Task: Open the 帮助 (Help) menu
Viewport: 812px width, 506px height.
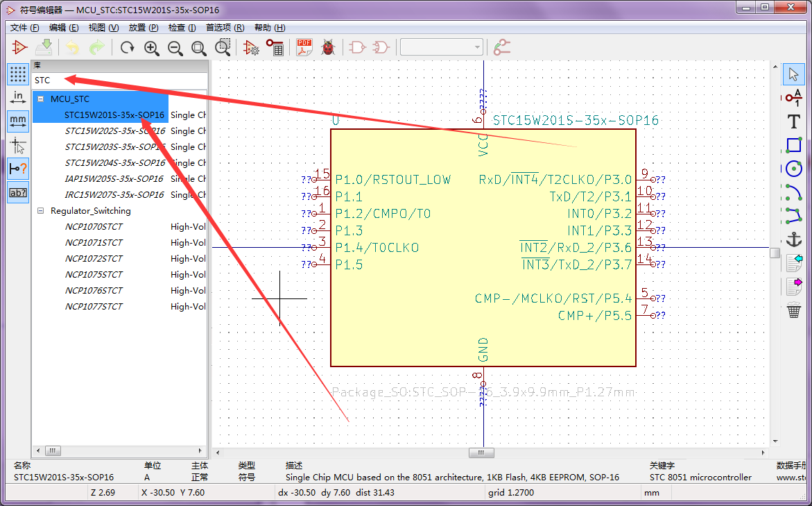Action: 269,28
